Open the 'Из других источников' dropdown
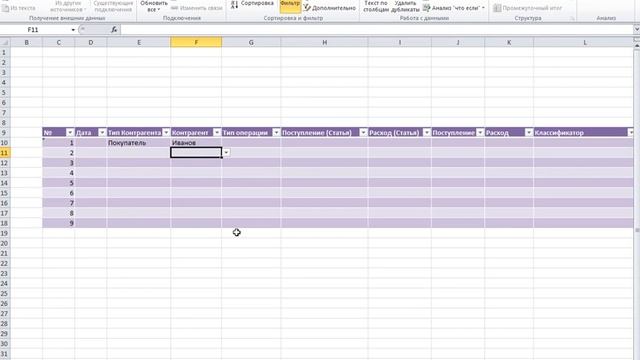This screenshot has height=360, width=640. [68, 6]
